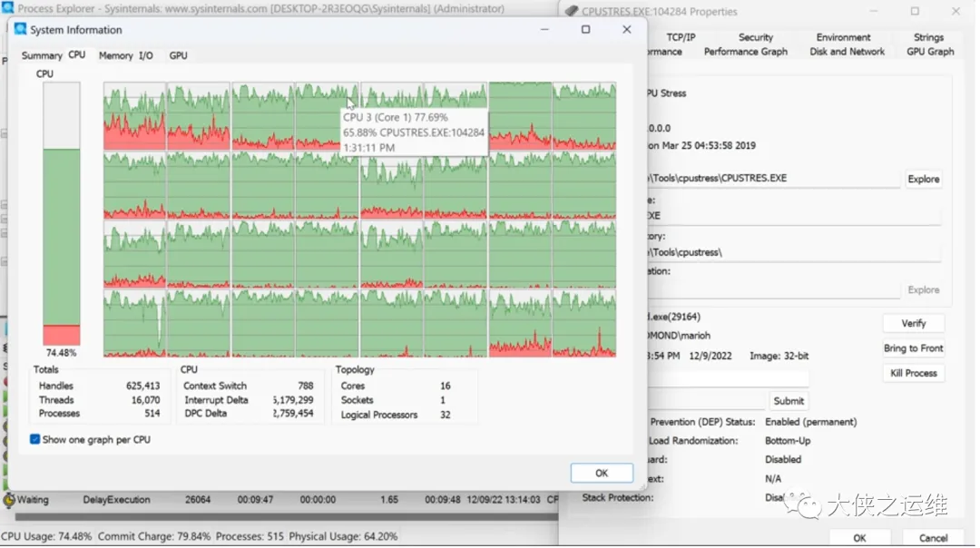Click Commit Charge 79.84% in status bar

(154, 538)
